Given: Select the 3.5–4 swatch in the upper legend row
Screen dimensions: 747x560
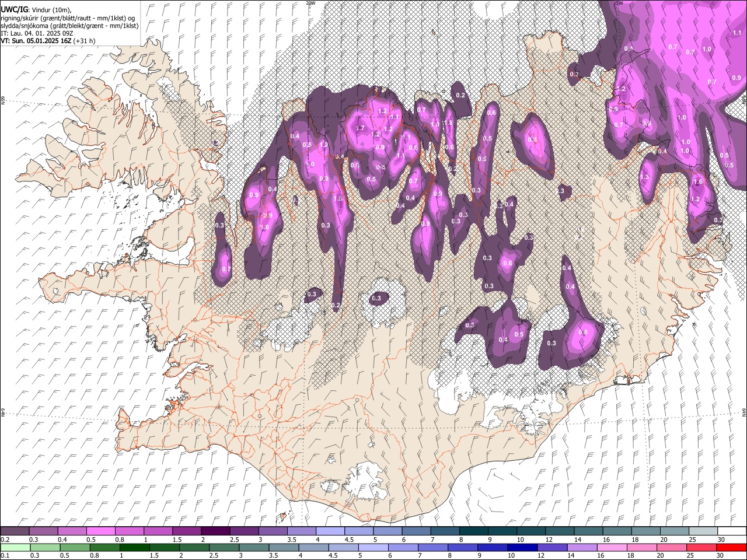Looking at the screenshot, I should [x=301, y=531].
